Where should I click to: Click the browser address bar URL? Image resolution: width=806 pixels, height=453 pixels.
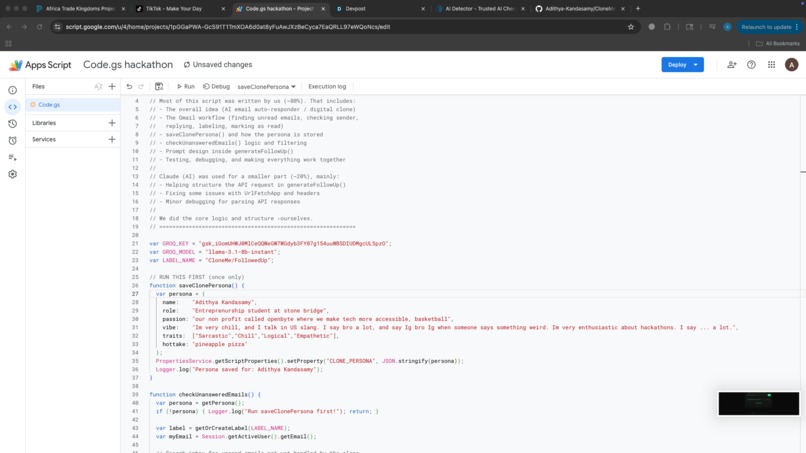228,27
